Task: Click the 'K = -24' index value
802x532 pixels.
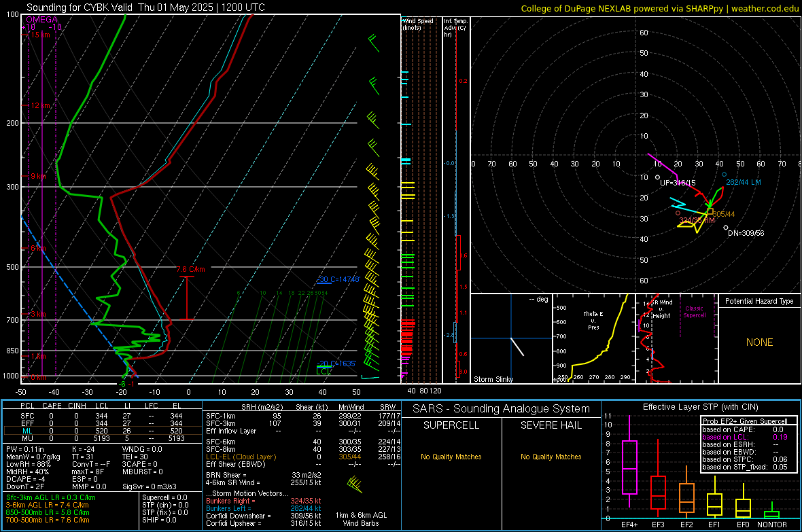Action: tap(84, 449)
